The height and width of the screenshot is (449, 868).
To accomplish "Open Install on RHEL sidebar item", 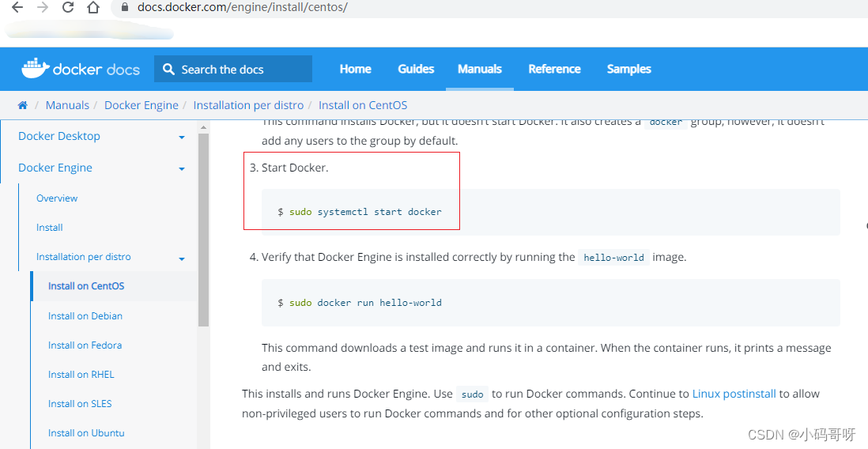I will point(81,375).
